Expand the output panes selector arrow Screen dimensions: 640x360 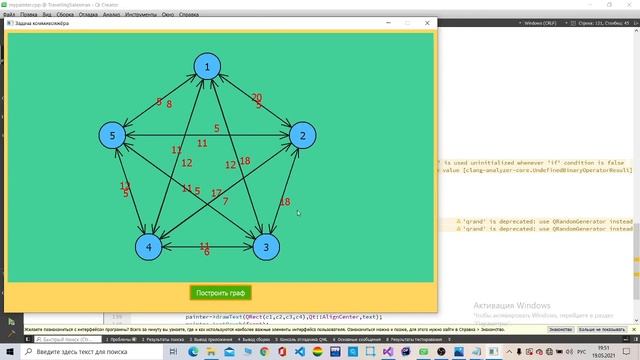coord(449,339)
